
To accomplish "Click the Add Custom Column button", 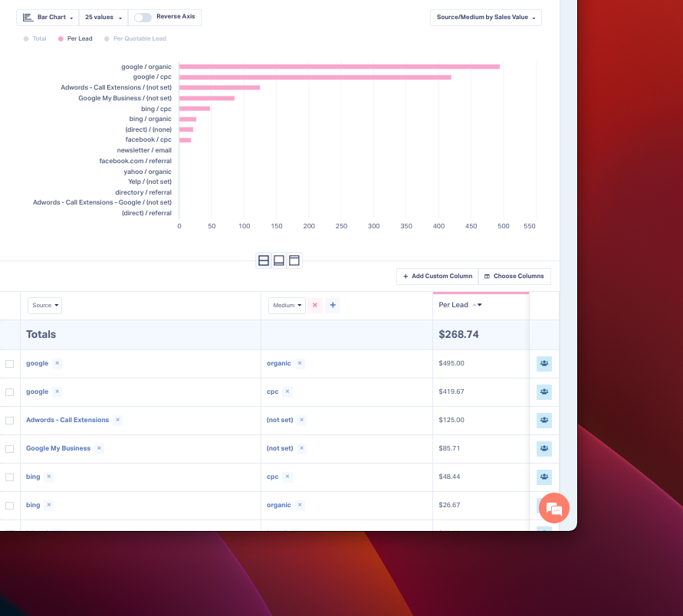I will [x=438, y=277].
